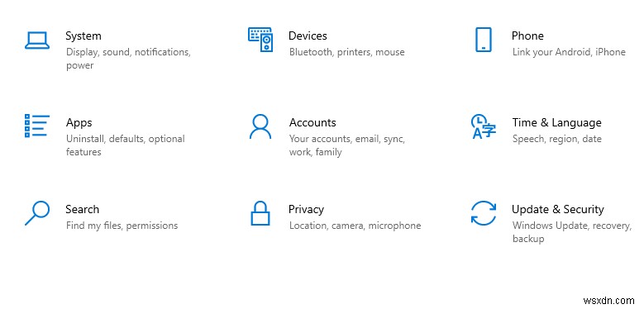Click the Accounts person icon

click(x=260, y=126)
